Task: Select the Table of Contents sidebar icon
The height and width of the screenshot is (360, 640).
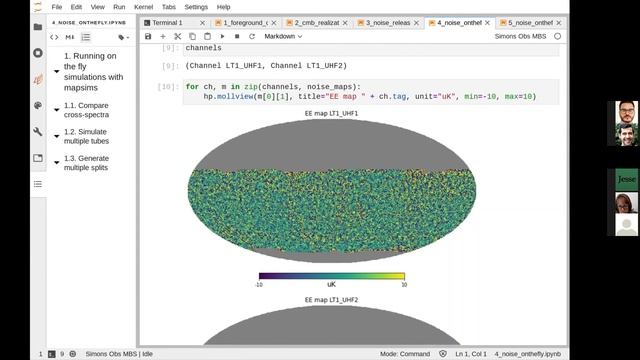Action: pos(38,184)
